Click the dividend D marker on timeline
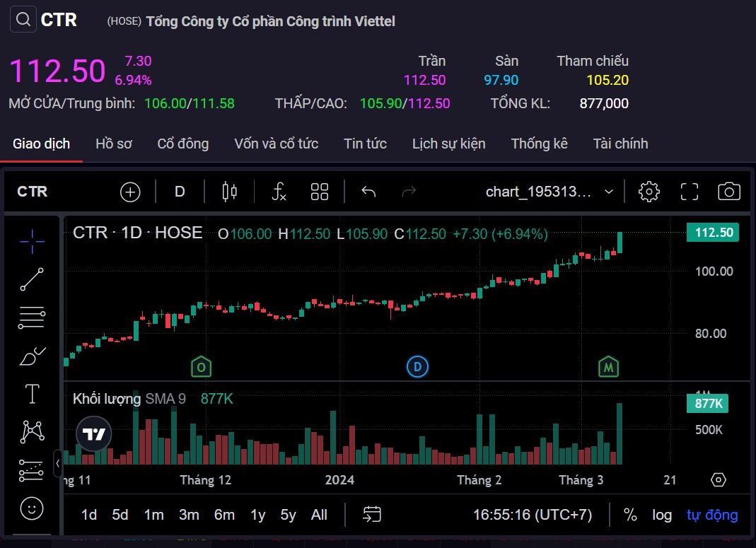756x548 pixels. [417, 367]
